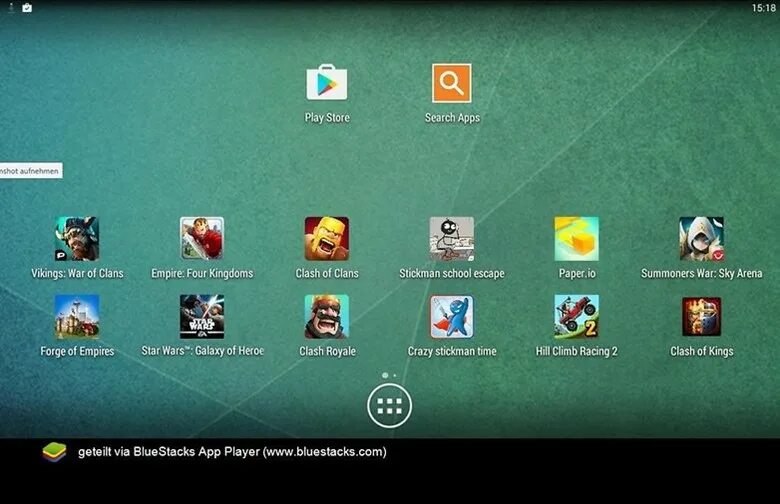780x504 pixels.
Task: Launch Empire: Four Kingdoms game icon
Action: (x=202, y=238)
